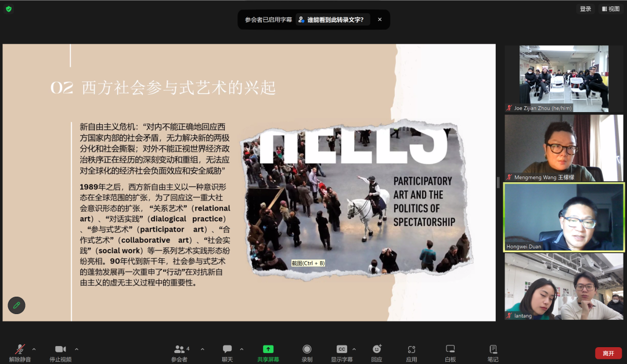Open 回应 reactions emoji menu
Image resolution: width=627 pixels, height=364 pixels.
(x=377, y=353)
